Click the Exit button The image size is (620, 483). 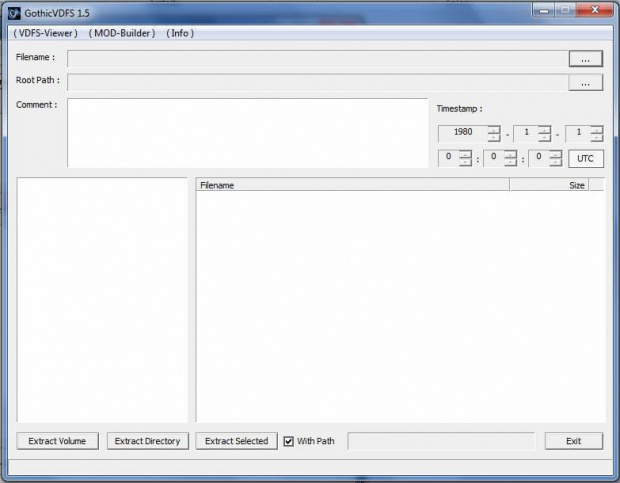[574, 441]
